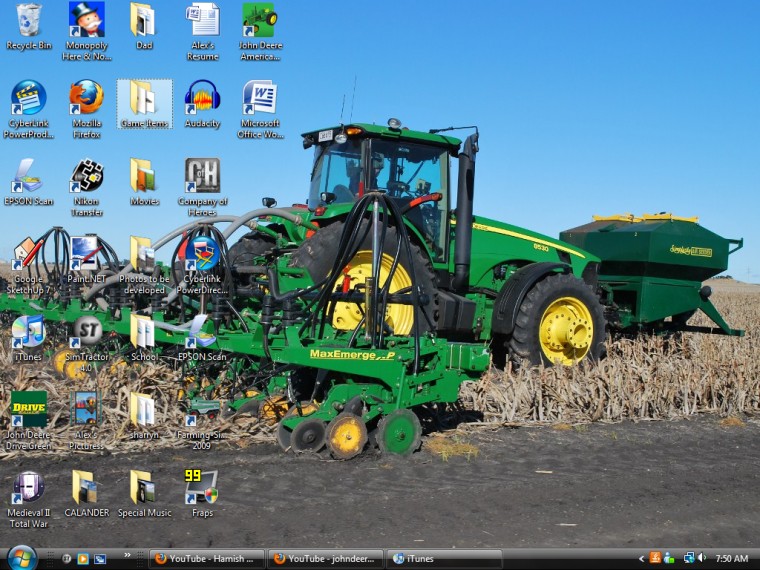This screenshot has height=570, width=760.
Task: Launch Medieval II Total War shortcut
Action: (x=29, y=500)
